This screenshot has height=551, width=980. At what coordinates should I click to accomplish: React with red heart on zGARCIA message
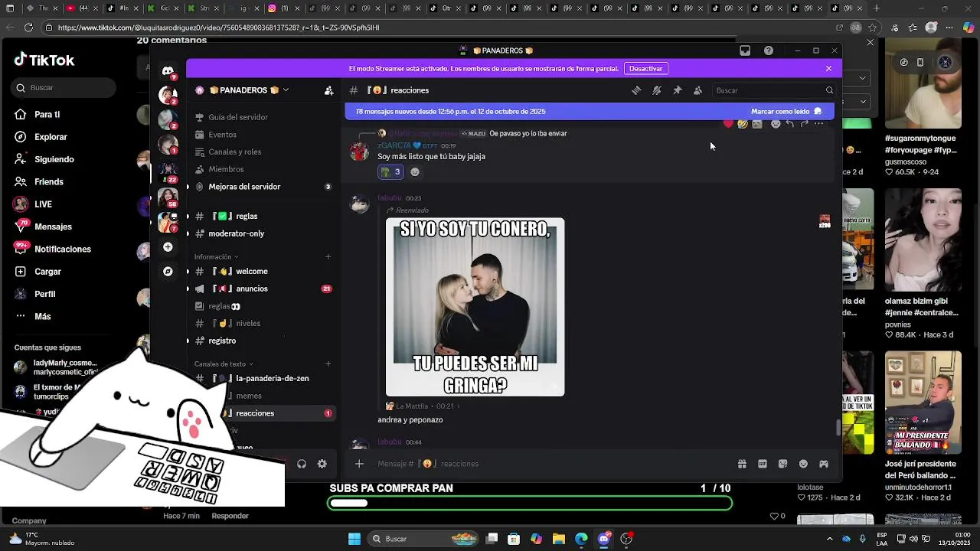click(x=728, y=124)
